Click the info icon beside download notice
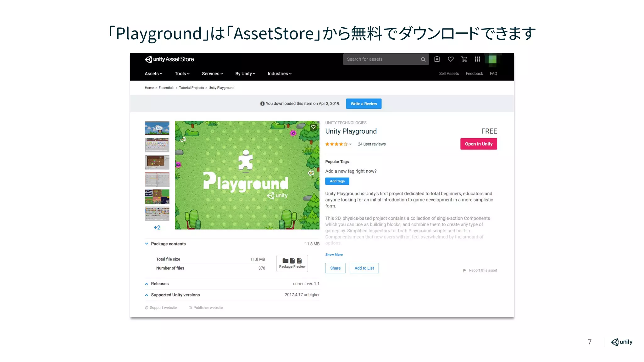Image resolution: width=644 pixels, height=362 pixels. pos(262,104)
